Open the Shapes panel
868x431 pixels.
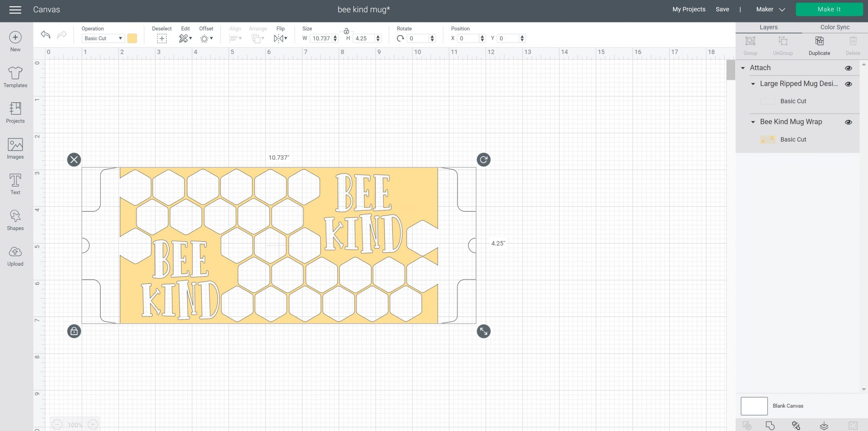click(x=15, y=220)
